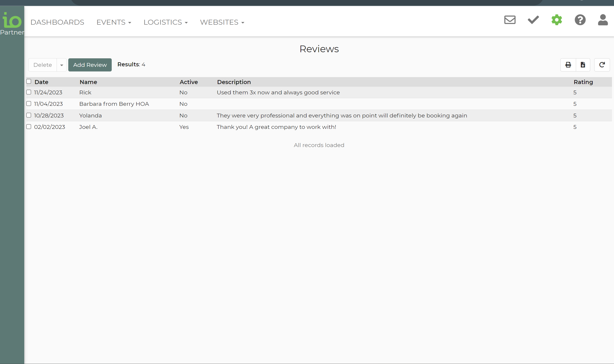Open the envelope messages icon
The image size is (614, 364).
510,20
